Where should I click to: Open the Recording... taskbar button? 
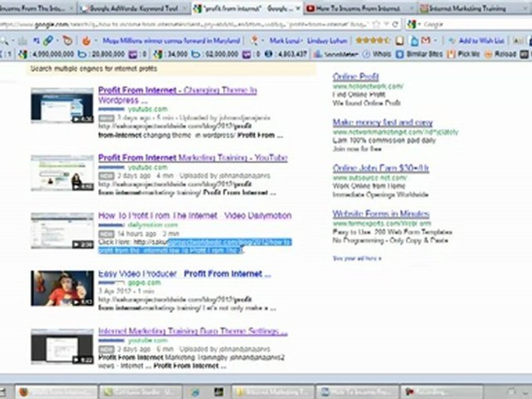click(x=442, y=392)
